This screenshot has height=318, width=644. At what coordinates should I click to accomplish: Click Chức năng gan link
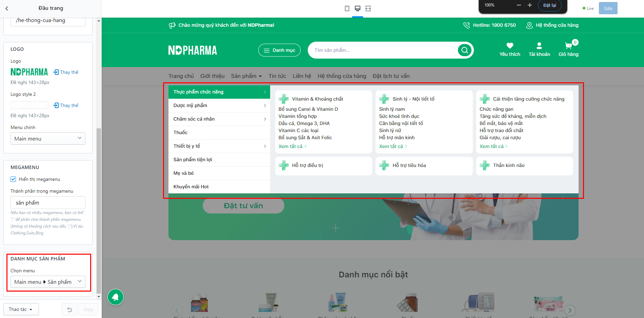coord(496,109)
